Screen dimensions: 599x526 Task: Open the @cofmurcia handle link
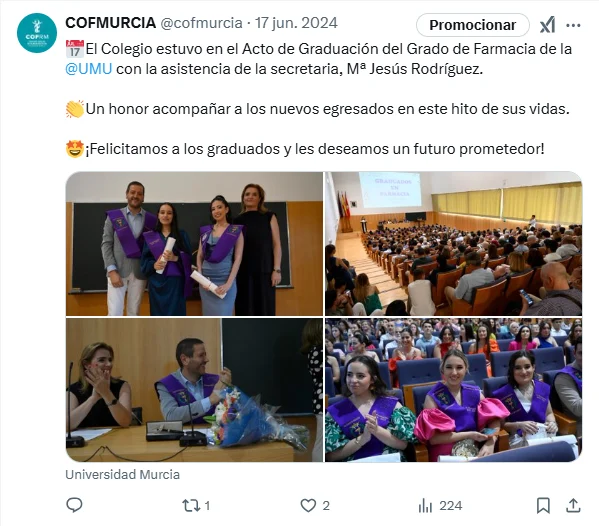(x=201, y=23)
